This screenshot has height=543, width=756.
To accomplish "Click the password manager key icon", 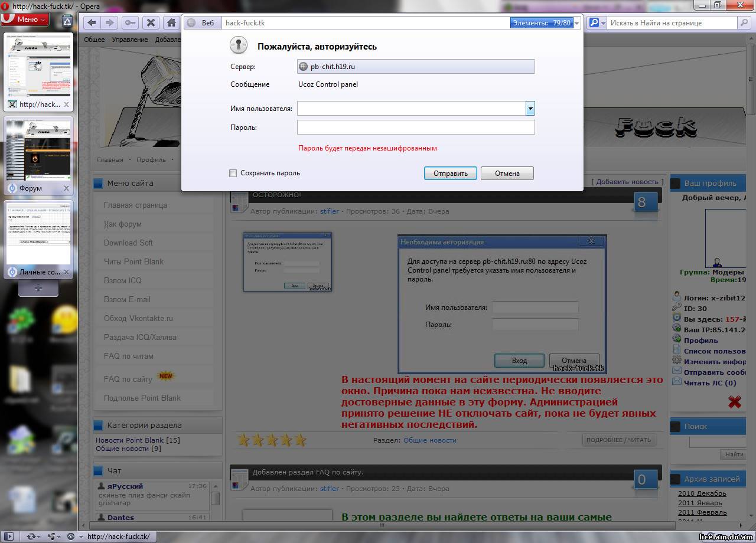I will coord(130,23).
